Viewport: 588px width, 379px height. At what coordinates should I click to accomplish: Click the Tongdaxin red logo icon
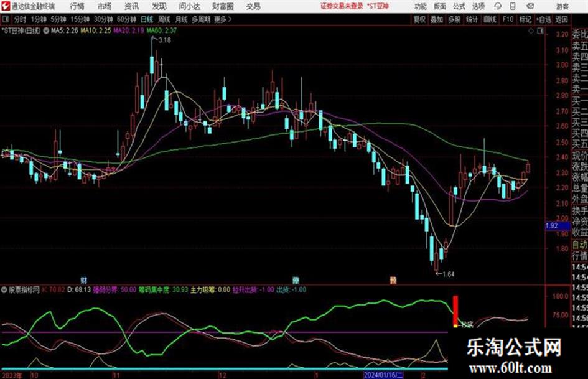click(x=6, y=6)
